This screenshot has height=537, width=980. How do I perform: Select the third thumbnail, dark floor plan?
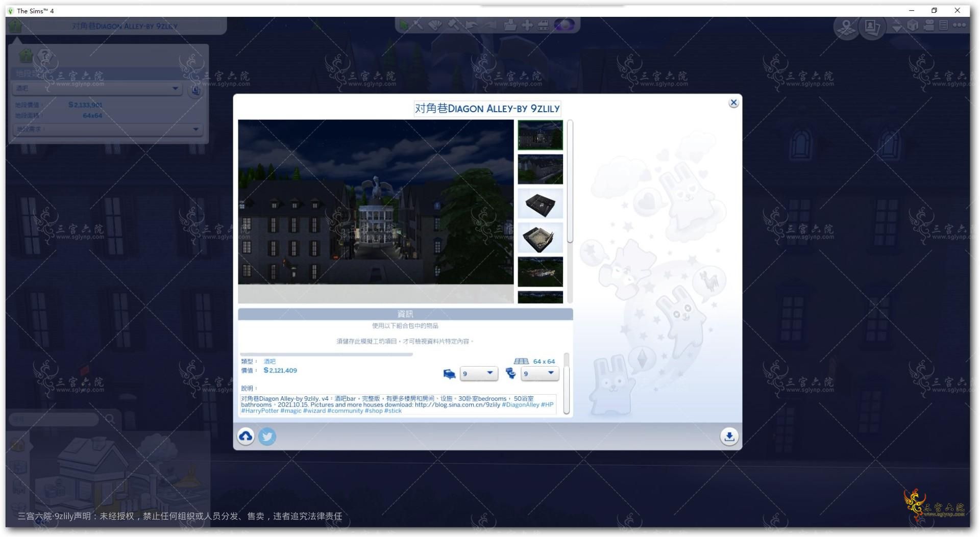(540, 203)
